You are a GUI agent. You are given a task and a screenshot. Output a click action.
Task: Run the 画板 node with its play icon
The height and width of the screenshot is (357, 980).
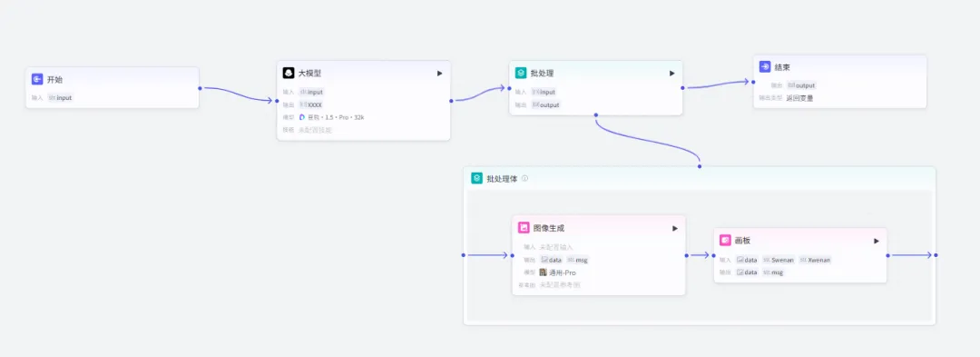[877, 241]
